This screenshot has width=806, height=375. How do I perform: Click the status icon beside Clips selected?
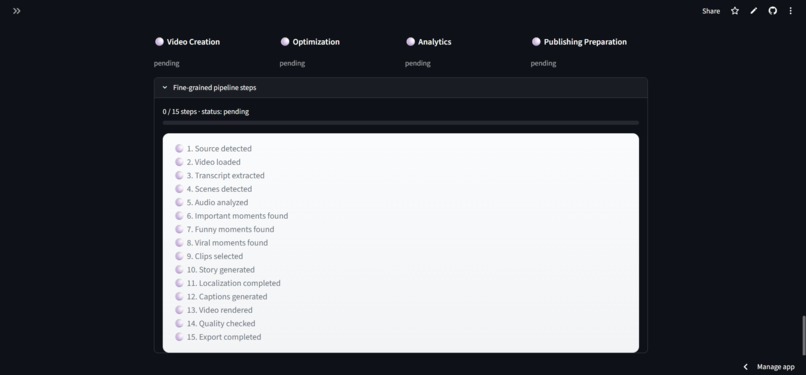coord(179,256)
